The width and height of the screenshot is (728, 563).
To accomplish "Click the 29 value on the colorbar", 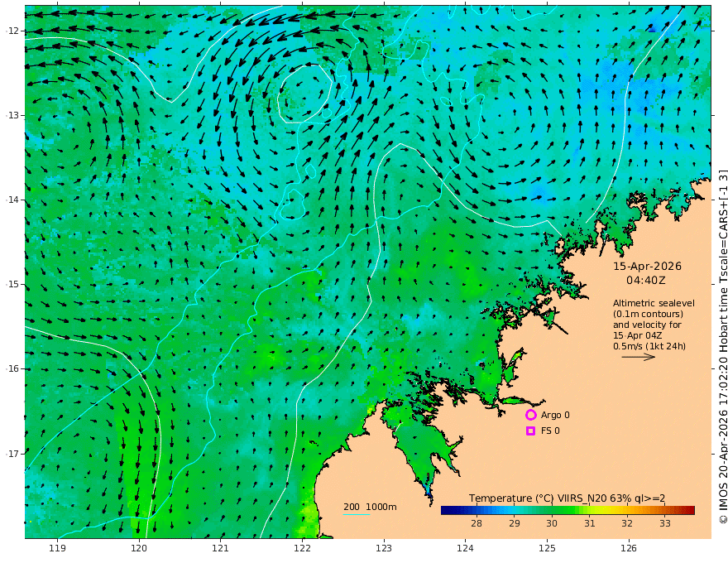I will coord(514,523).
